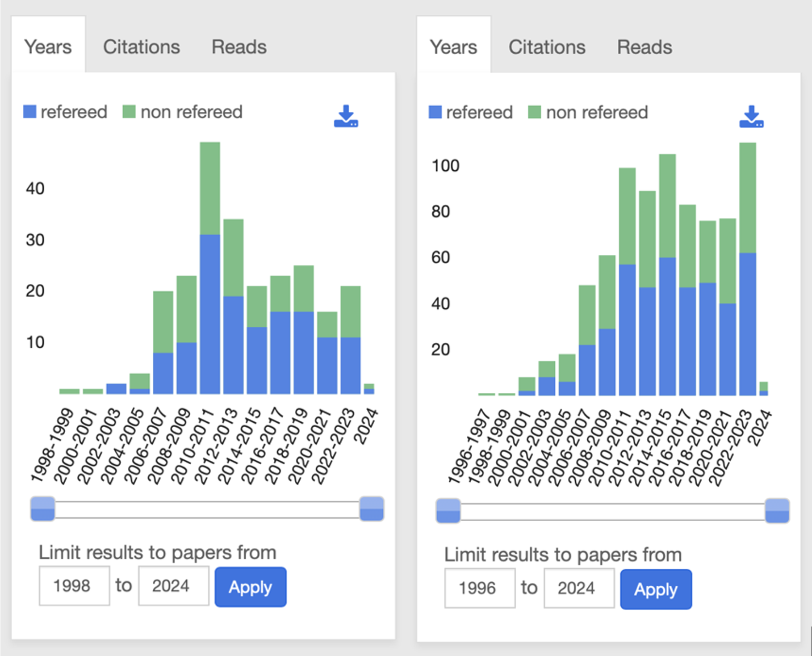The width and height of the screenshot is (812, 656).
Task: Click green non refereed legend square, right panel
Action: click(x=535, y=112)
